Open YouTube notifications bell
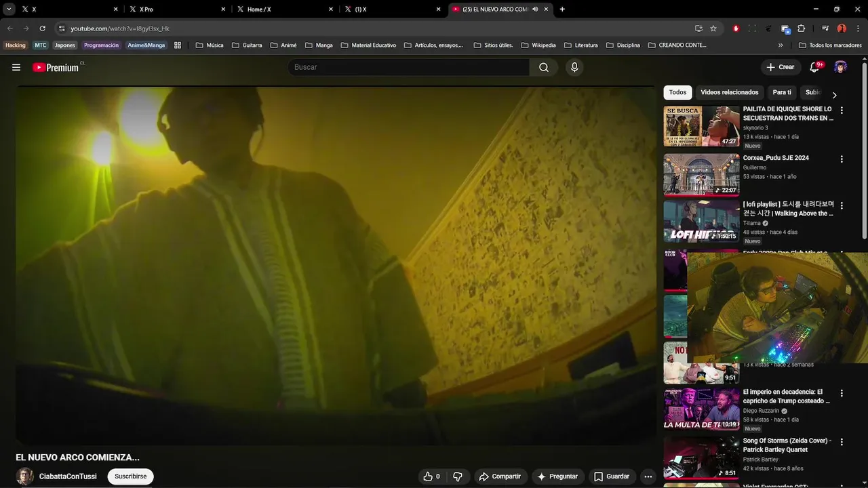The height and width of the screenshot is (488, 868). [815, 67]
